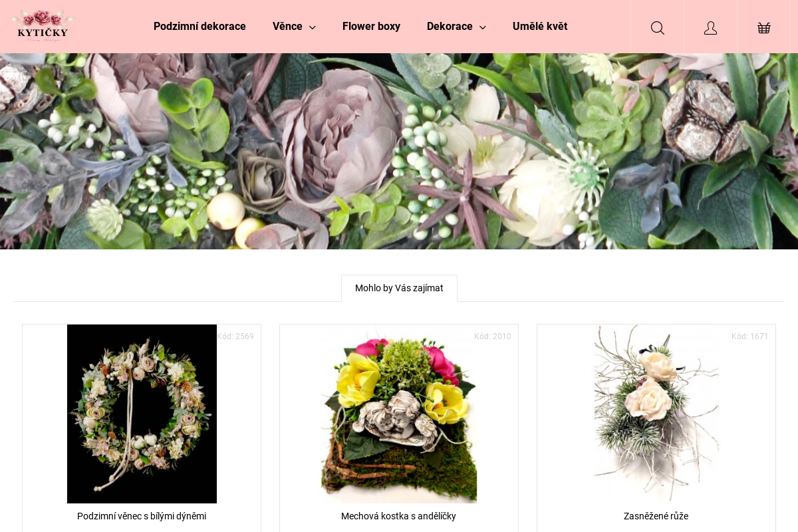Screen dimensions: 798x532
Task: Open the moss cube with angels image
Action: 399,414
